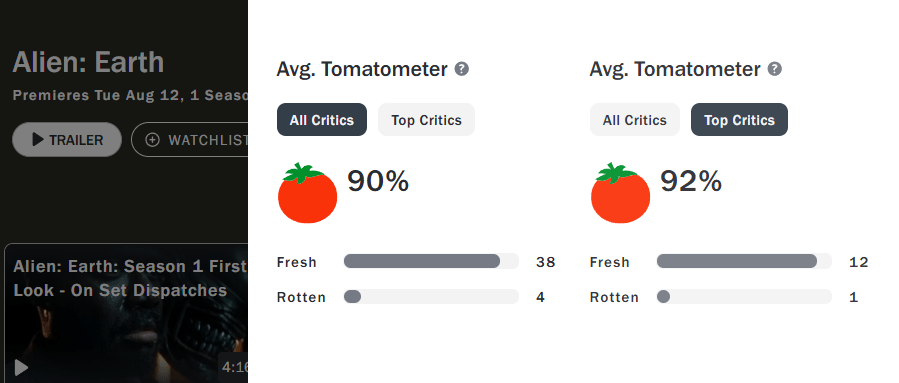The image size is (899, 383).
Task: Click the help icon beside left Avg. Tomatometer
Action: (x=462, y=69)
